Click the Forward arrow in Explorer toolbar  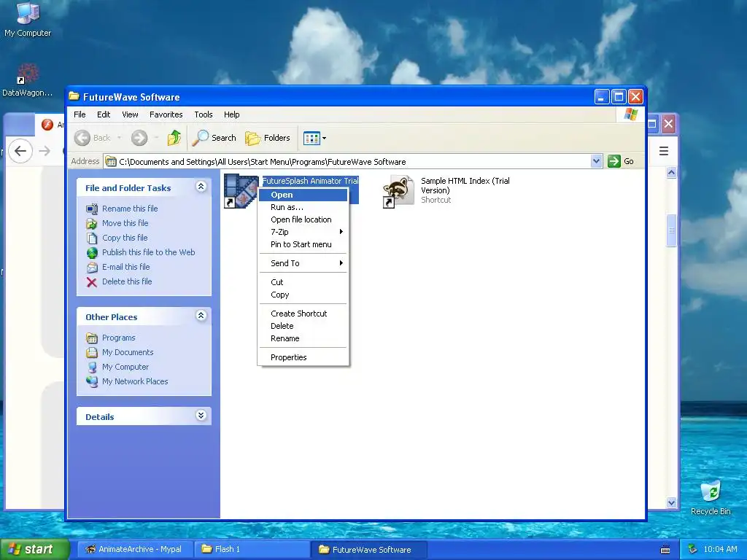click(x=139, y=138)
